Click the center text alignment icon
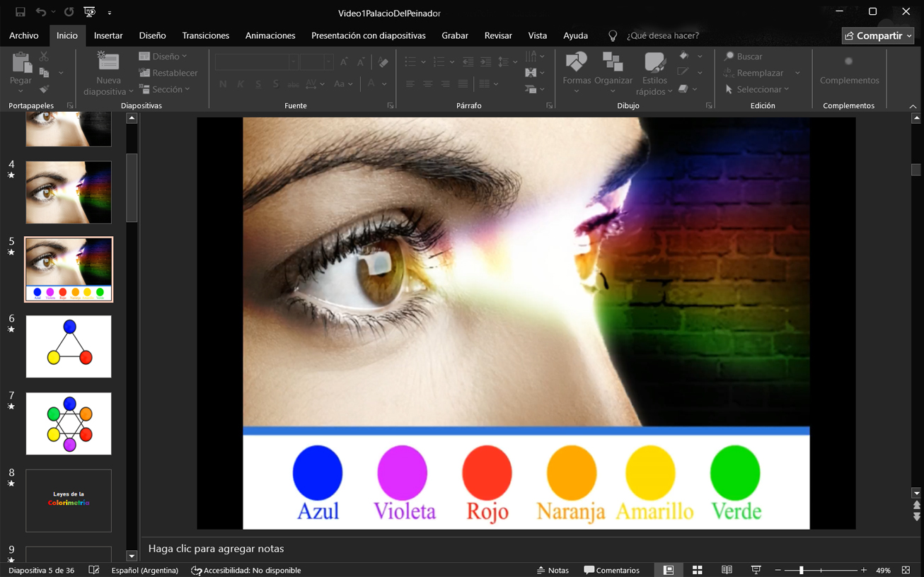924x577 pixels. [427, 84]
